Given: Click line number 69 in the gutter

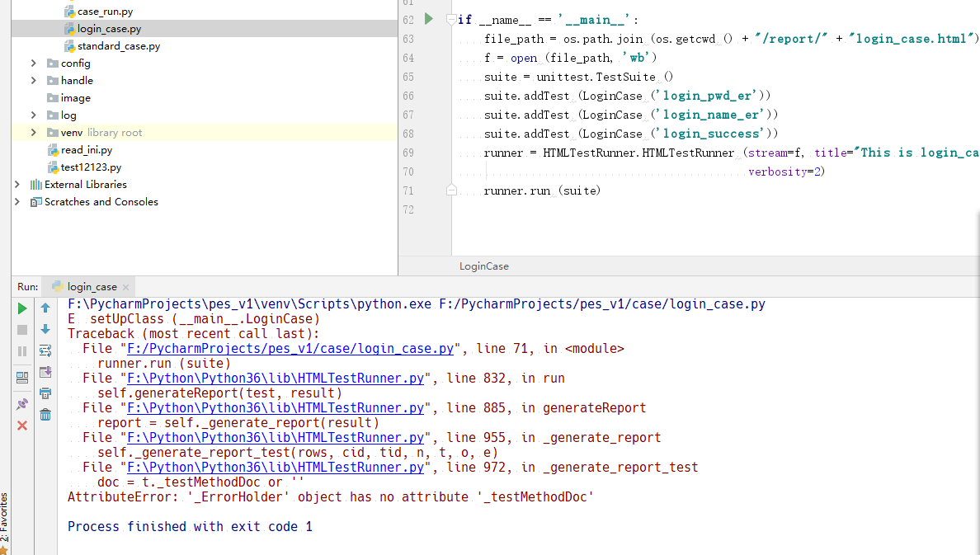Looking at the screenshot, I should point(408,153).
